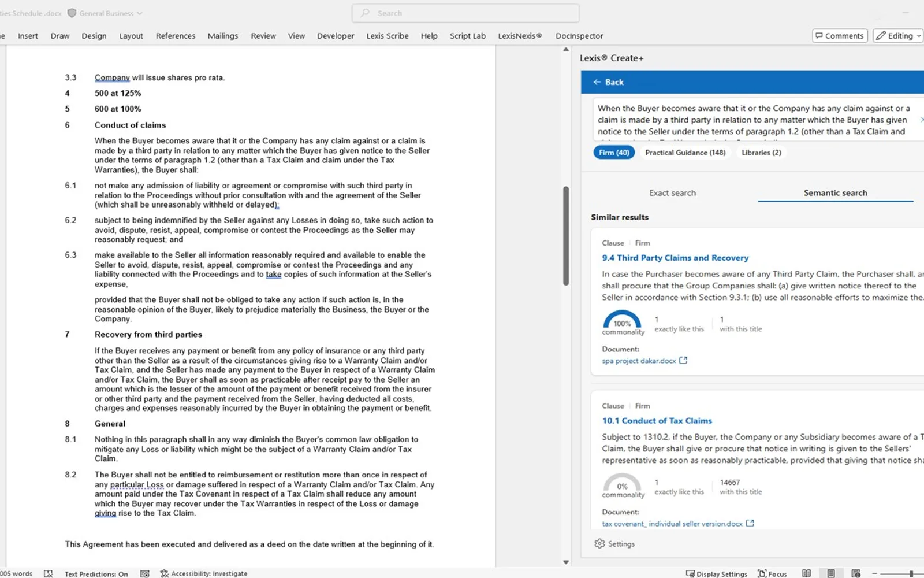Click the '7 Recovery from third parties' heading

pyautogui.click(x=148, y=334)
